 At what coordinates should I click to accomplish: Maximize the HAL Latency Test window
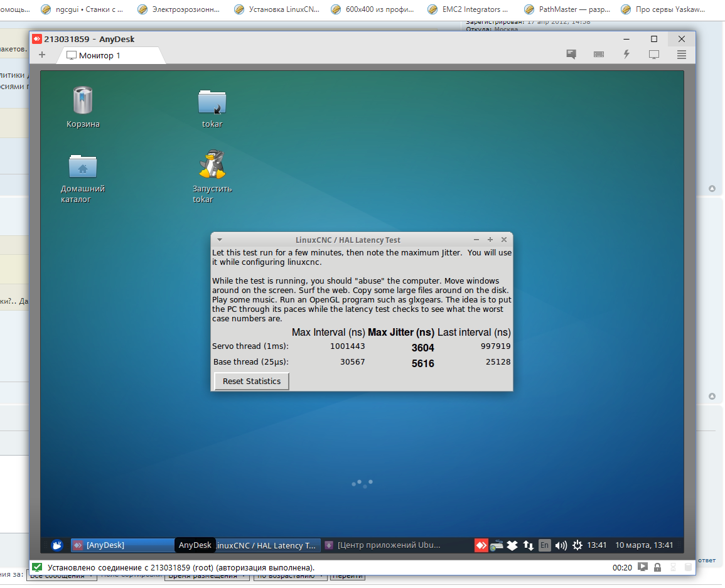coord(490,240)
